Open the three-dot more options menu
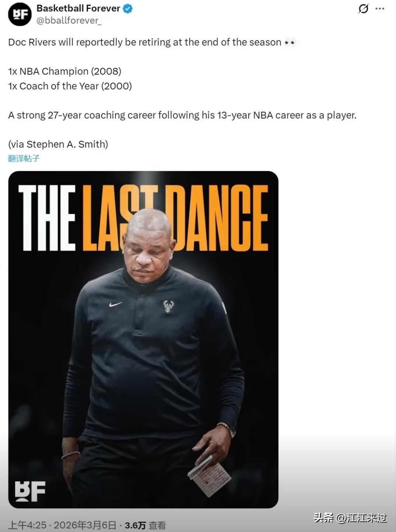 [380, 8]
